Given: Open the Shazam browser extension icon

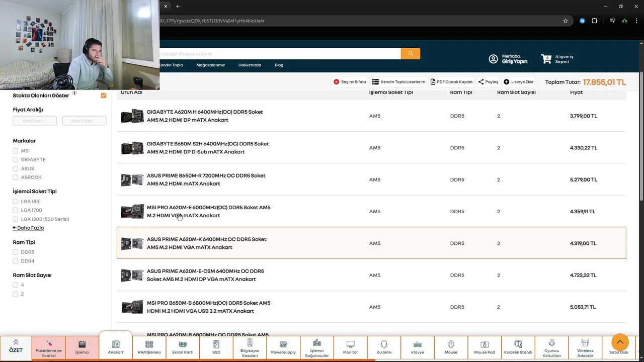Looking at the screenshot, I should pos(582,21).
